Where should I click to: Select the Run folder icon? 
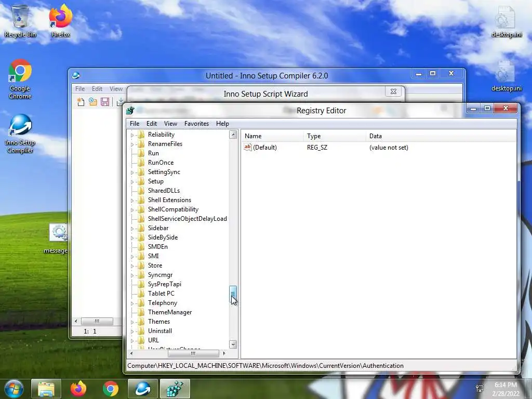[x=141, y=153]
